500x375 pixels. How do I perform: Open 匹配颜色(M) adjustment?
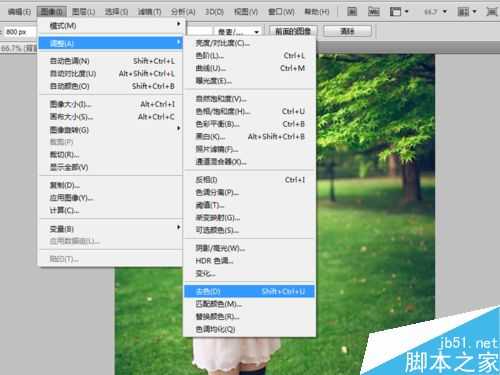(x=249, y=304)
